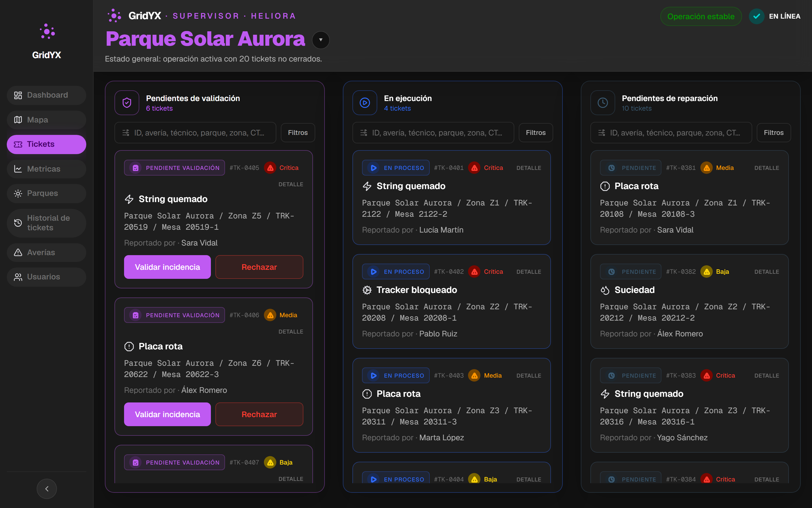Open Filtros in En ejecución column
This screenshot has width=812, height=508.
(x=535, y=133)
